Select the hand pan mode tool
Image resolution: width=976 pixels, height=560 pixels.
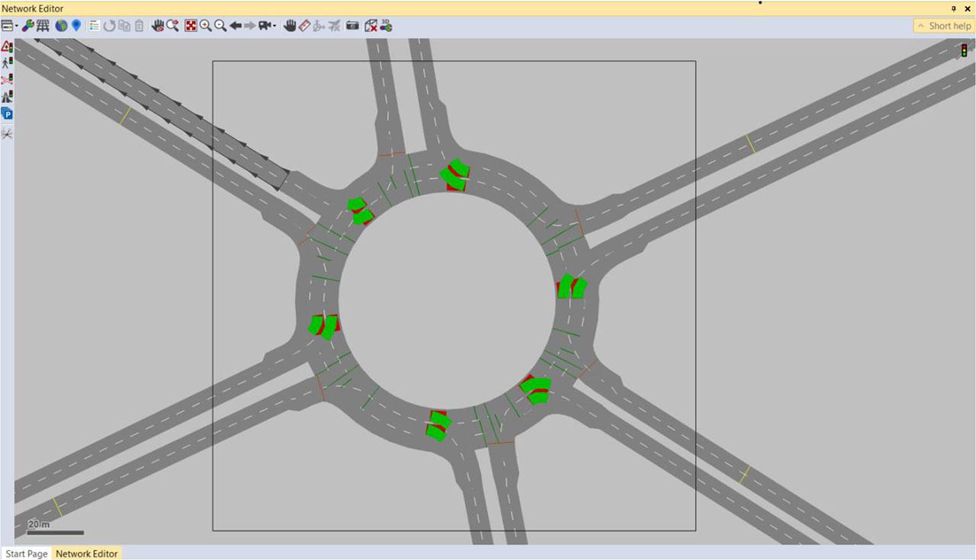tap(290, 26)
